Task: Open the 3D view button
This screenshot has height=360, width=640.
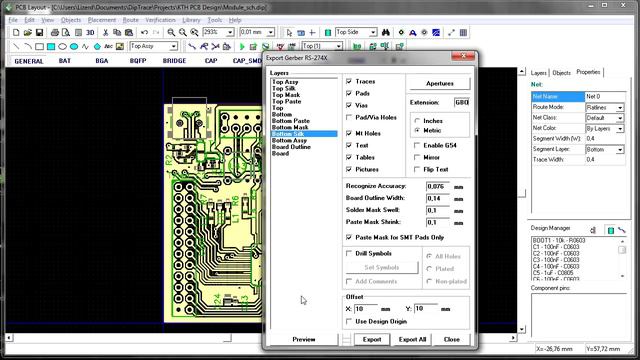Action: pyautogui.click(x=90, y=32)
